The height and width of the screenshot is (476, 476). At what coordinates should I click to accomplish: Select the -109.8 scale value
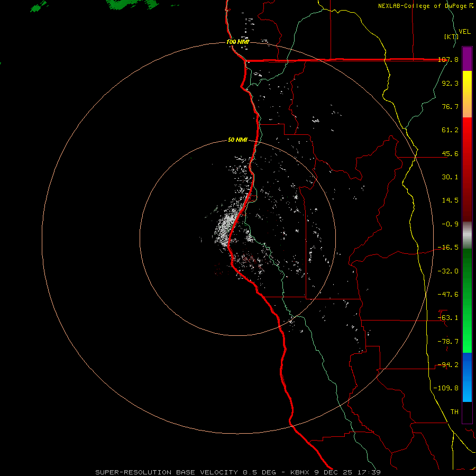(x=446, y=388)
